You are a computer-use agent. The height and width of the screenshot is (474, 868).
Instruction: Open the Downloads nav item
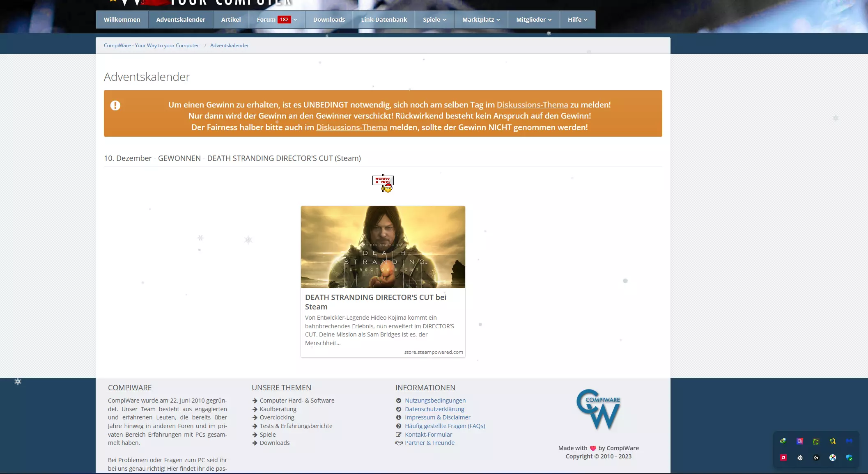point(329,20)
